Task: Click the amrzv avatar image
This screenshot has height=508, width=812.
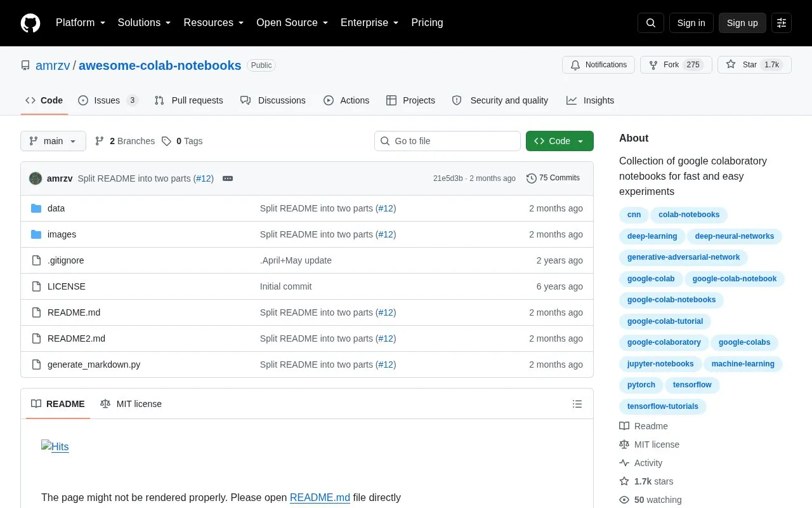Action: click(36, 178)
